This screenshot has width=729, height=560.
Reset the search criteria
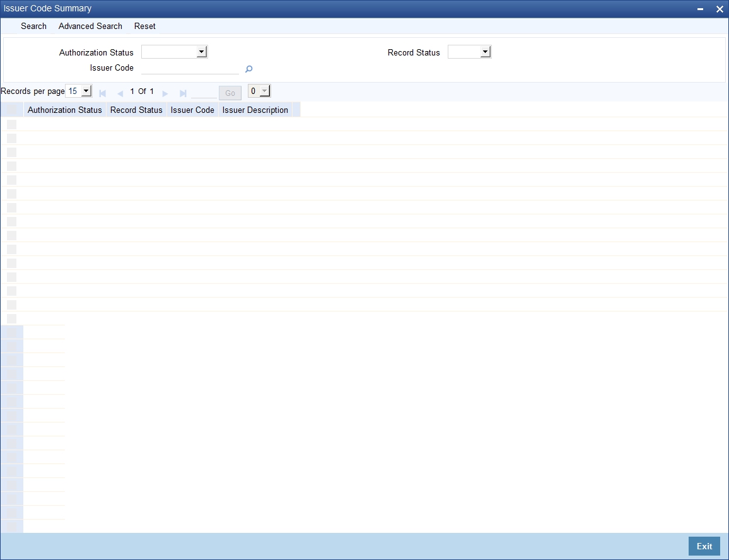144,26
